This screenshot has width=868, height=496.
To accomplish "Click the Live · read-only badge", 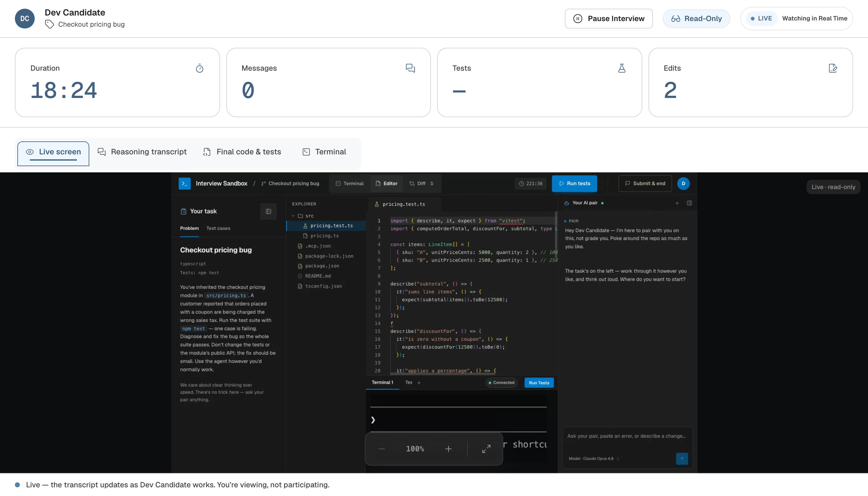I will coord(833,187).
